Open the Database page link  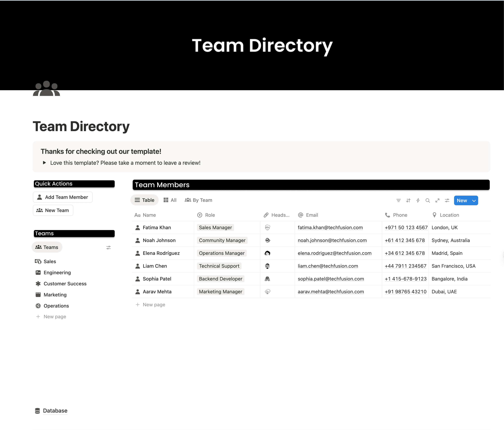click(x=55, y=411)
